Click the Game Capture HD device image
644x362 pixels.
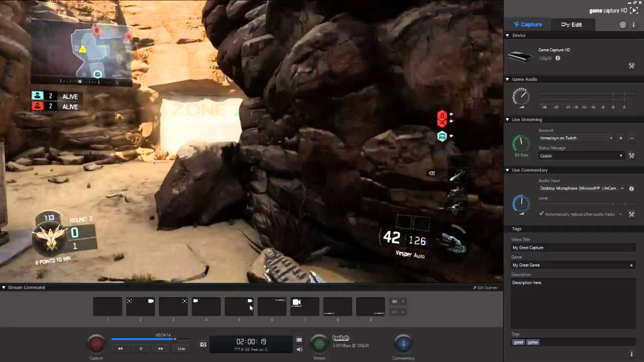coord(520,56)
